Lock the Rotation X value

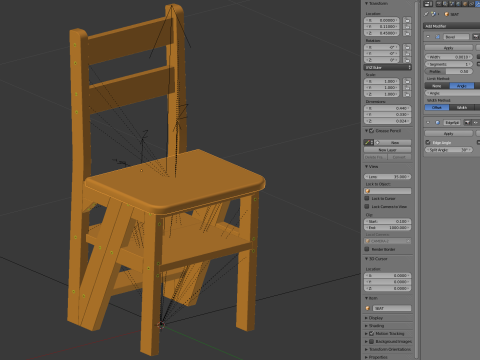pos(407,47)
